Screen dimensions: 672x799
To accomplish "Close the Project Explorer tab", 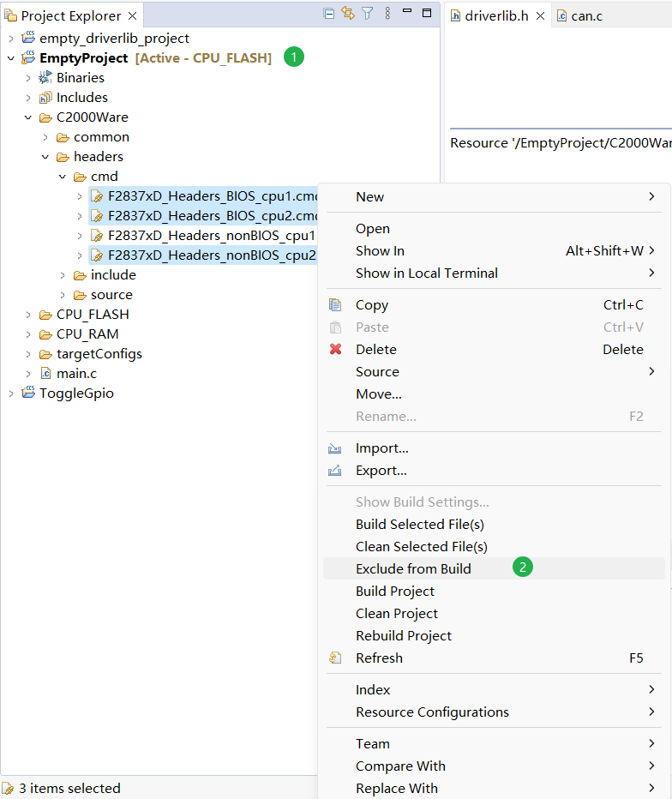I will (132, 15).
